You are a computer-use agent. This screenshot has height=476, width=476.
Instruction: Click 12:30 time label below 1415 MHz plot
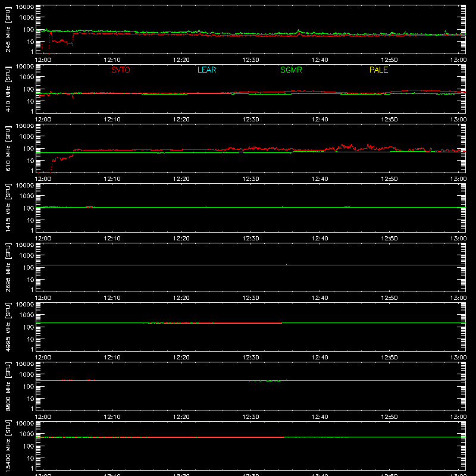pos(250,239)
